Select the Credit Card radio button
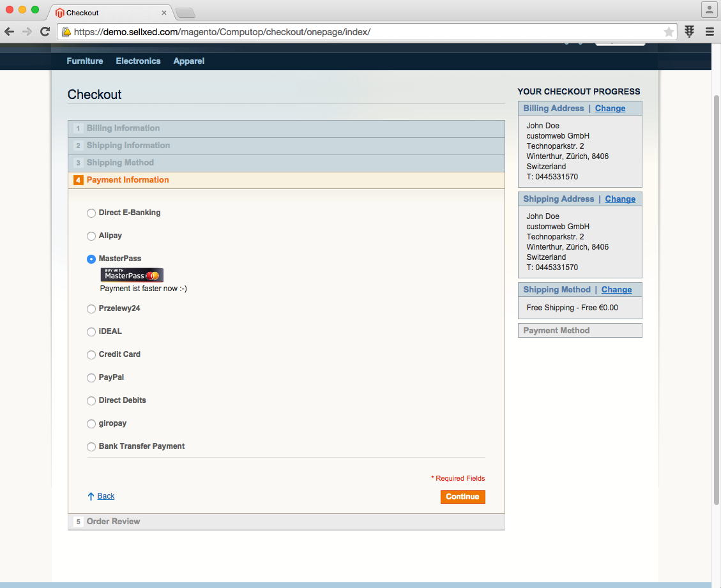The image size is (721, 588). click(91, 354)
